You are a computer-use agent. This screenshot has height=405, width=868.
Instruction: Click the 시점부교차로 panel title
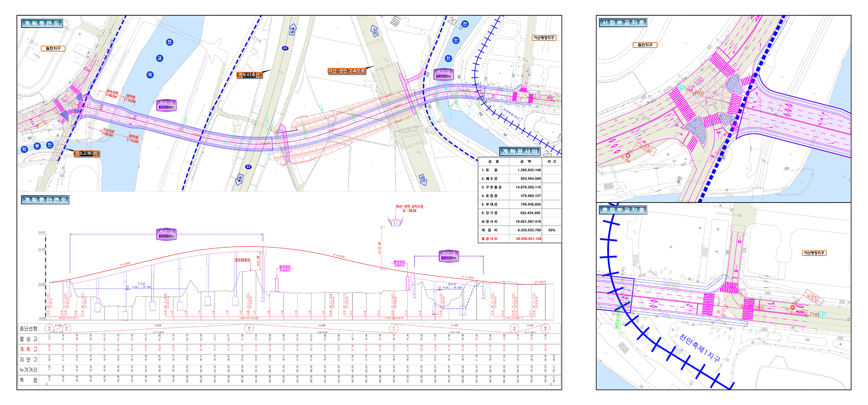tap(623, 22)
